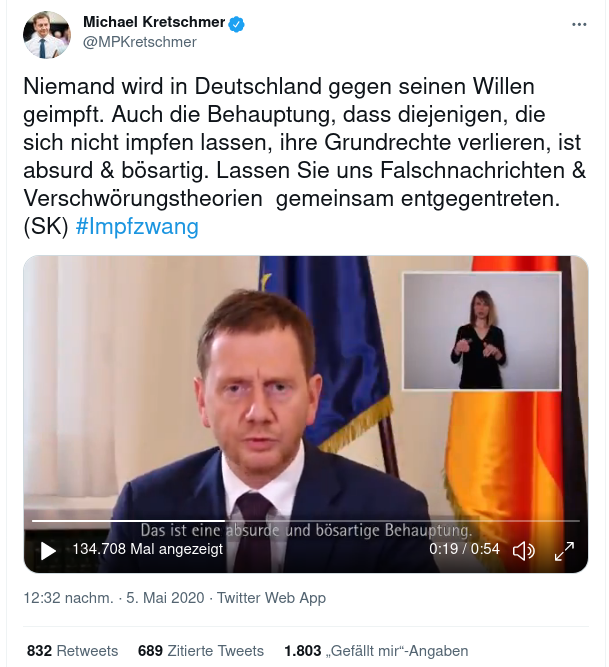Play the embedded video

48,551
